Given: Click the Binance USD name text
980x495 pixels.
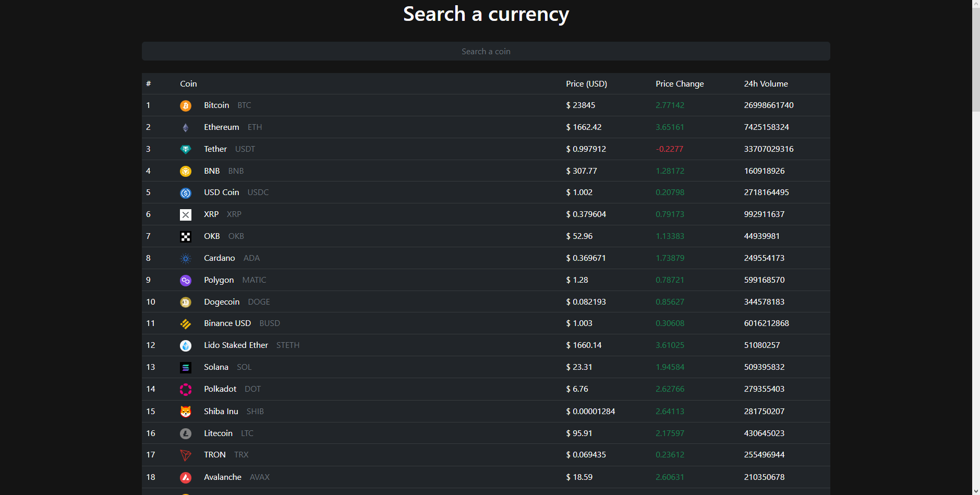Looking at the screenshot, I should (x=227, y=323).
